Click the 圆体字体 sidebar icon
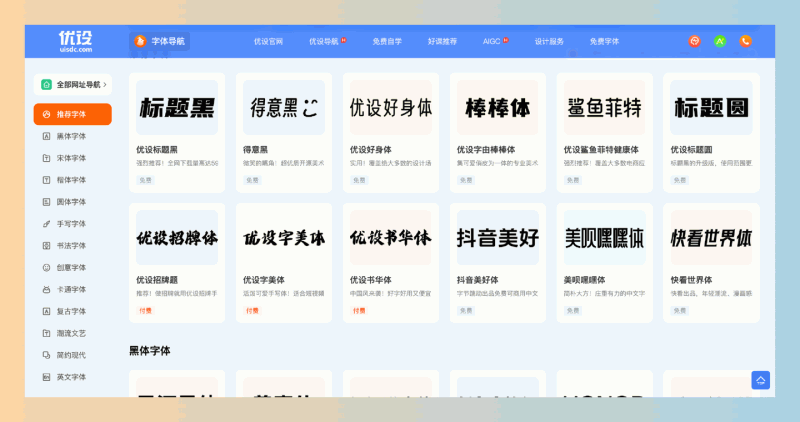800x422 pixels. [46, 202]
